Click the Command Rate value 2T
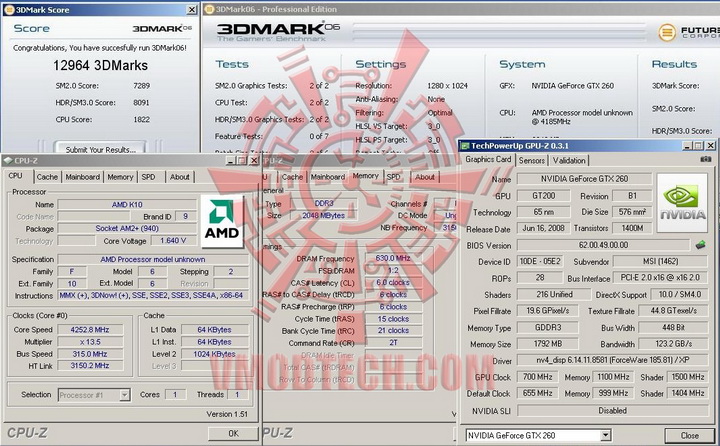The height and width of the screenshot is (446, 720). (x=393, y=343)
